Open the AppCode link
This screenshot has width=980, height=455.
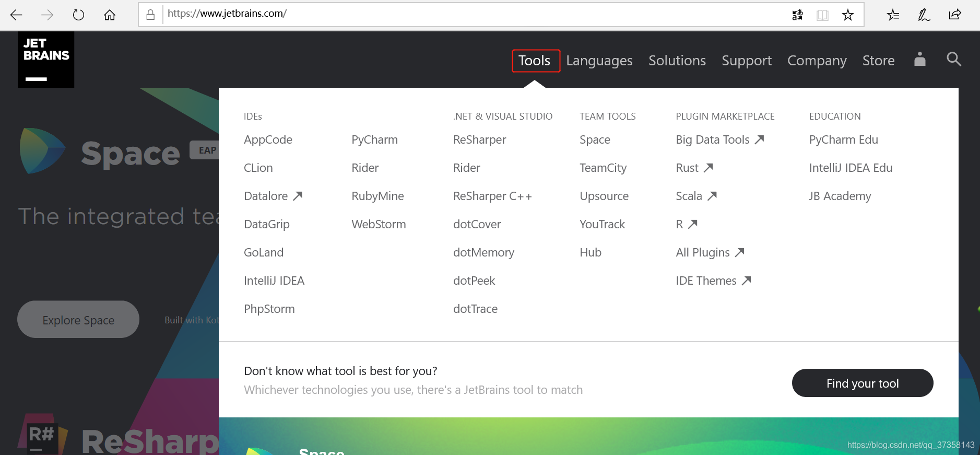point(268,139)
